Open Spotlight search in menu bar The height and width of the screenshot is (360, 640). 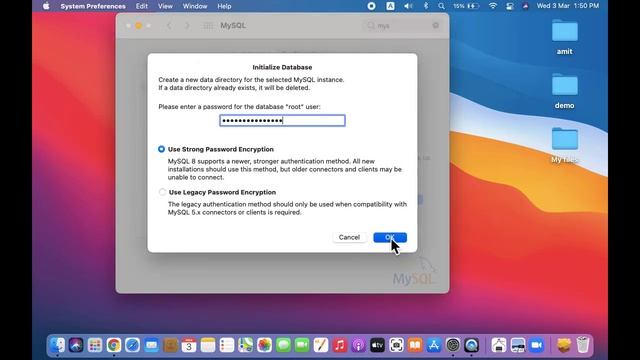point(441,6)
